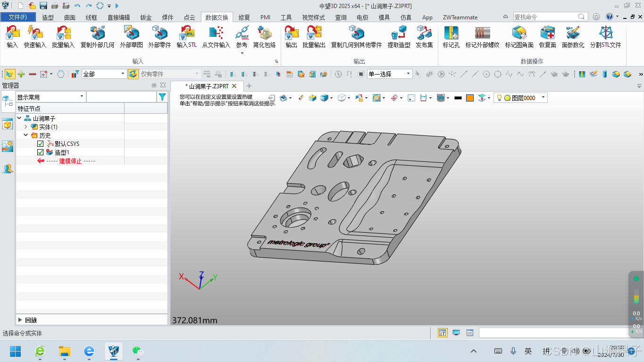Close the 管理器 manager panel

pos(163,85)
